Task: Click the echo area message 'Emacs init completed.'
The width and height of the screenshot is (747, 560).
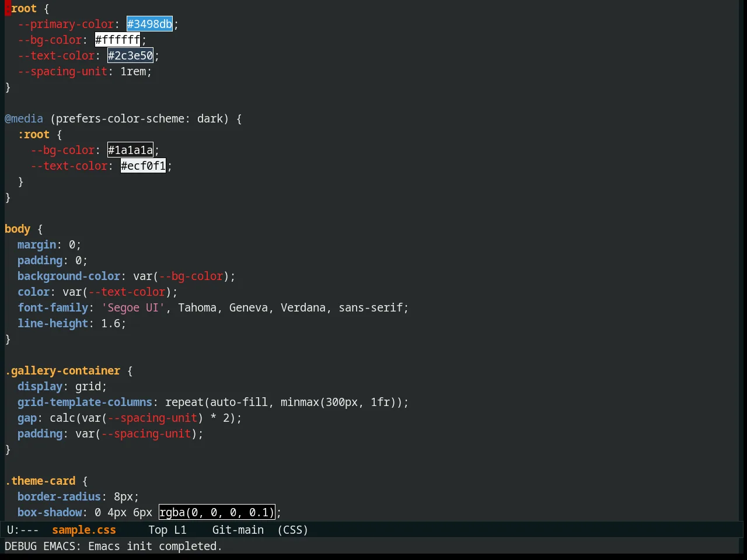Action: click(155, 546)
